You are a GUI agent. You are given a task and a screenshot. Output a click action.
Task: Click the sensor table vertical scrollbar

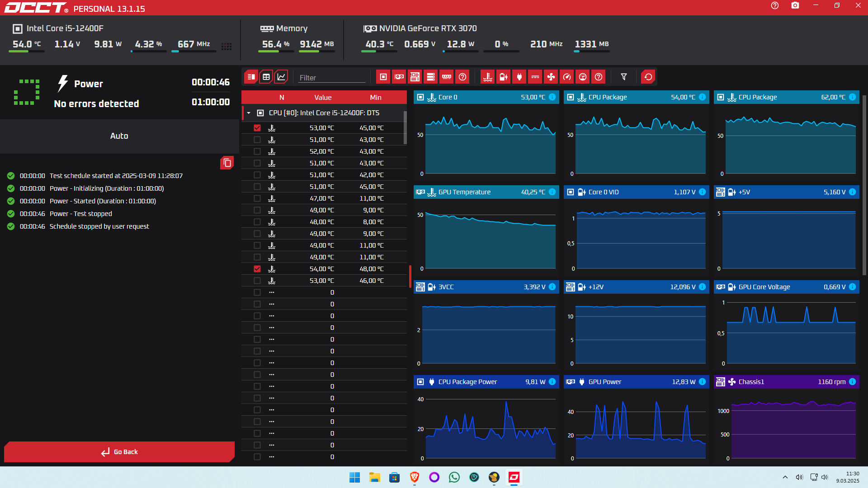[405, 127]
